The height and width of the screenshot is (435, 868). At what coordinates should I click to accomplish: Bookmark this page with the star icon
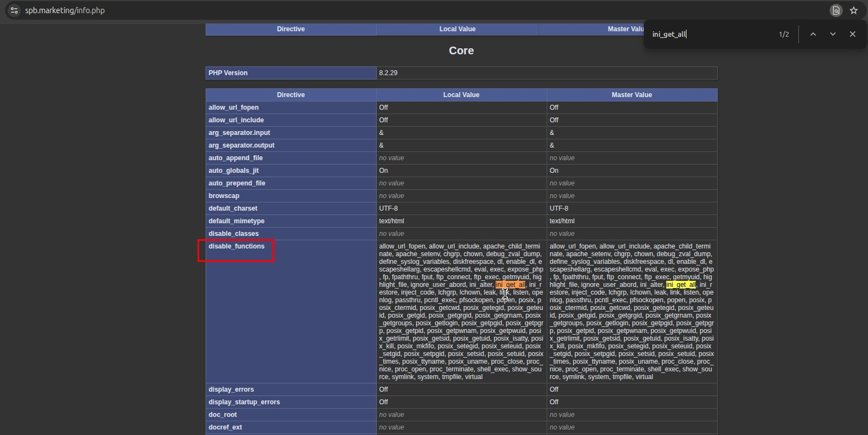tap(853, 10)
